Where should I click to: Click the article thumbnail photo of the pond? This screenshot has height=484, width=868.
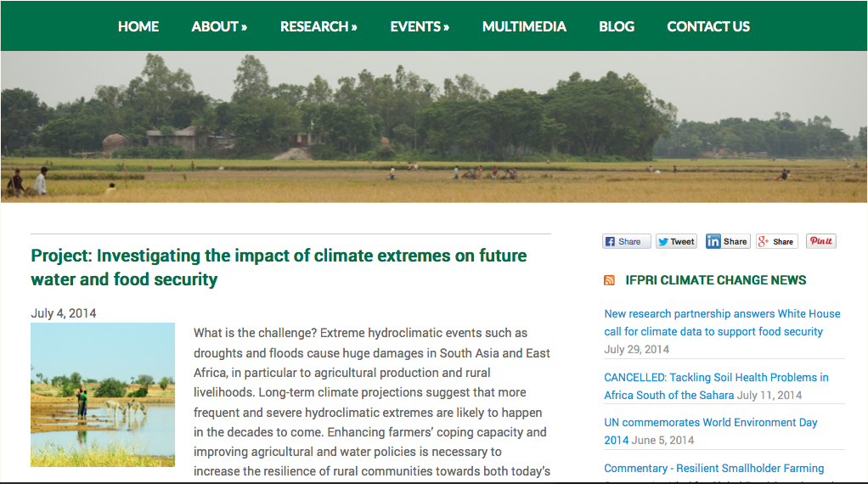(x=103, y=394)
